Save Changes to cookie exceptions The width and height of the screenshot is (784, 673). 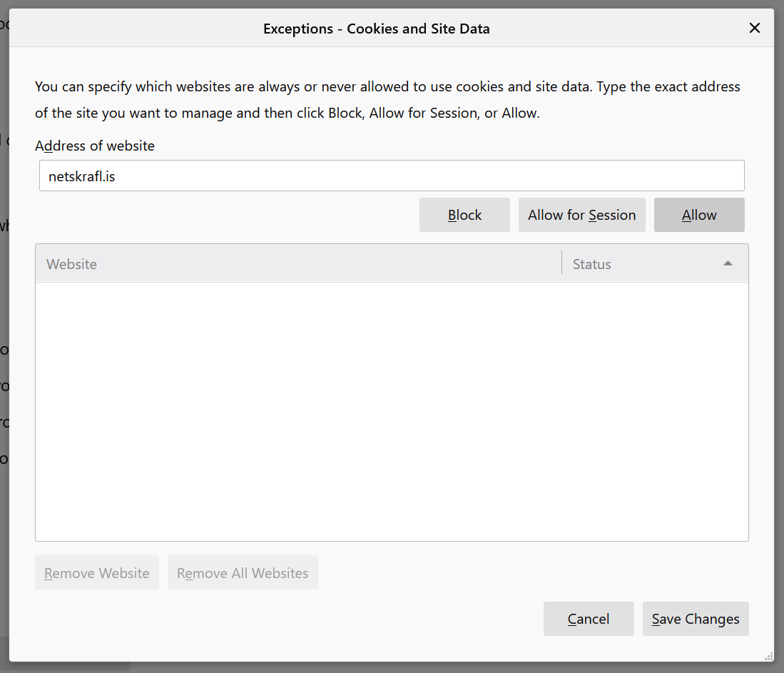[x=696, y=619]
